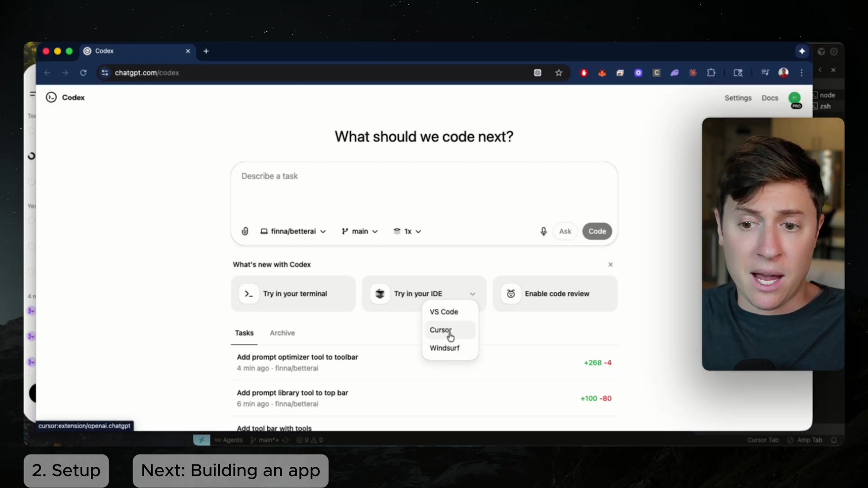Image resolution: width=868 pixels, height=488 pixels.
Task: Click Enable code review card
Action: point(555,294)
